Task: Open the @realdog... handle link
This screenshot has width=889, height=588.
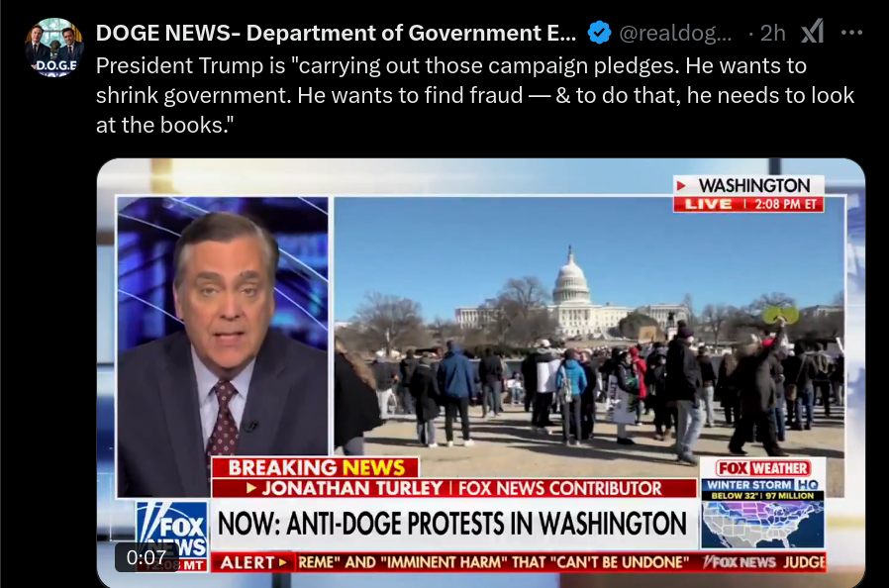Action: point(675,33)
